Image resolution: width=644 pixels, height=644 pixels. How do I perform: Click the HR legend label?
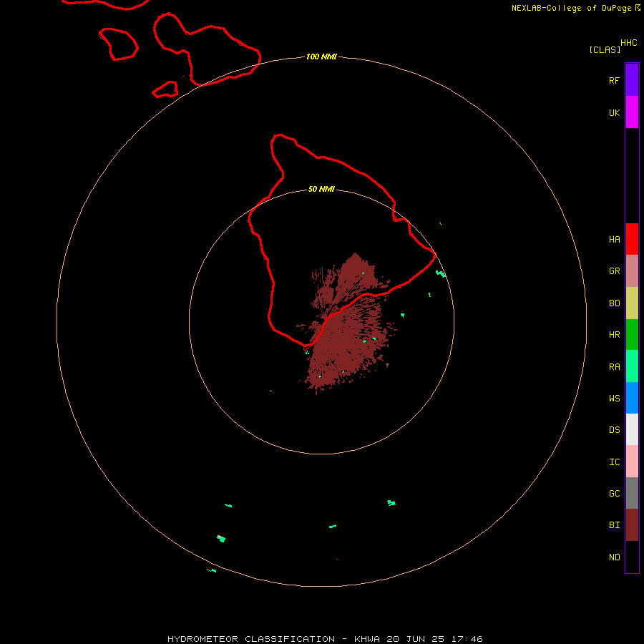tap(614, 335)
